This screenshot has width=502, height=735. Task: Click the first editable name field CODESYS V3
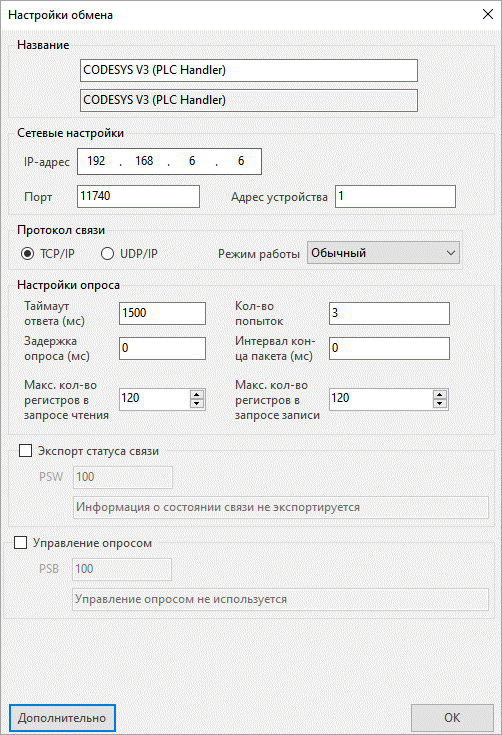click(248, 70)
